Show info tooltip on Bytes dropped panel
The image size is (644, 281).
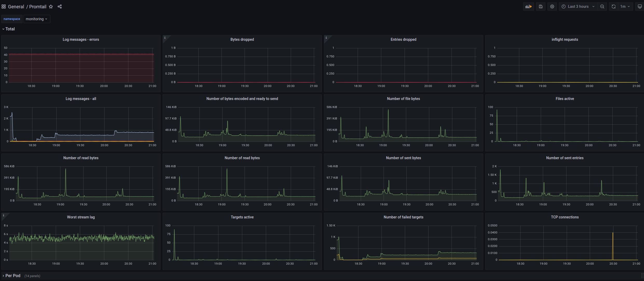point(165,38)
